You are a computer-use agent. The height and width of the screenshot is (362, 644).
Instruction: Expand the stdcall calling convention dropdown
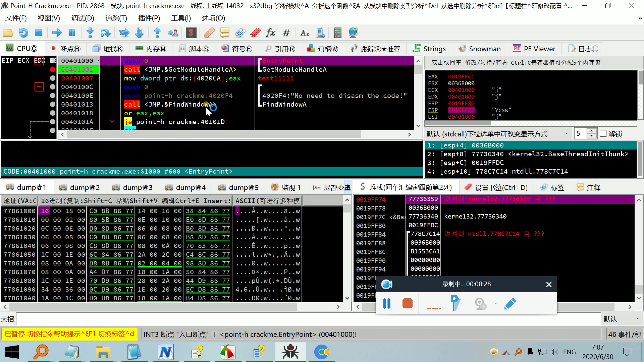point(566,134)
